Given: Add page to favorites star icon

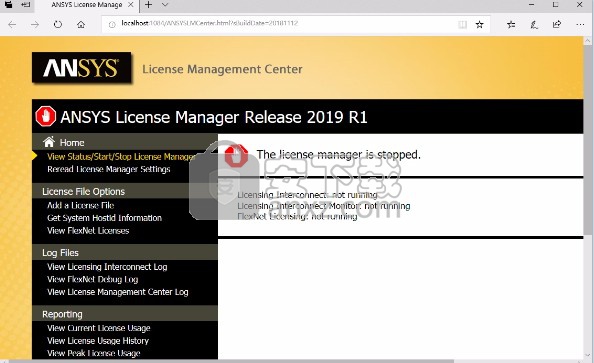Looking at the screenshot, I should [x=480, y=25].
